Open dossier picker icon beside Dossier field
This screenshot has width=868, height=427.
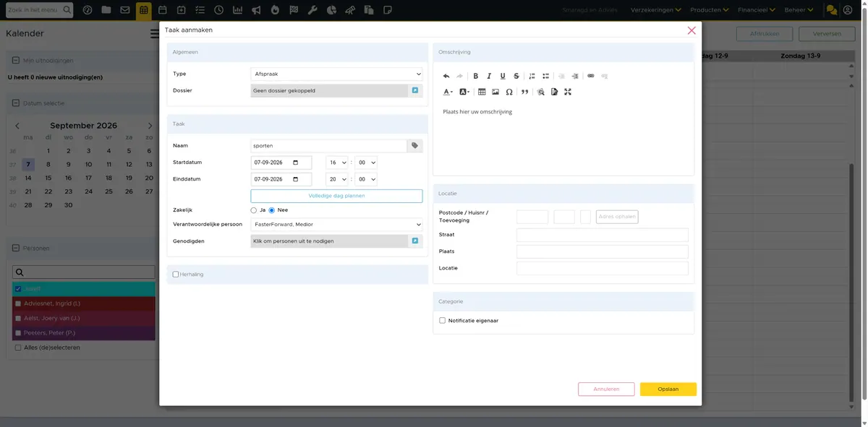click(415, 90)
